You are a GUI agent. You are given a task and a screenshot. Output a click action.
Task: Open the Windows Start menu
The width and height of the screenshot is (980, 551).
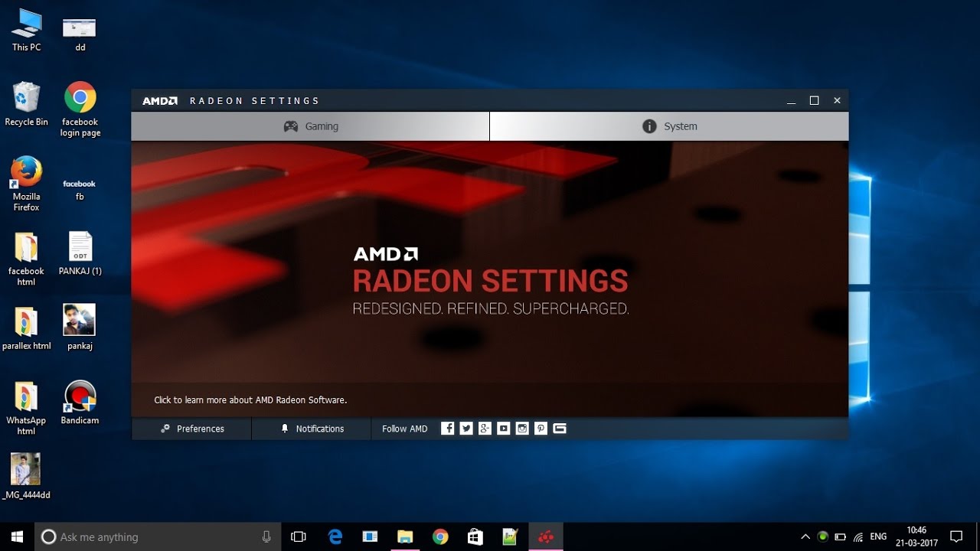[17, 536]
